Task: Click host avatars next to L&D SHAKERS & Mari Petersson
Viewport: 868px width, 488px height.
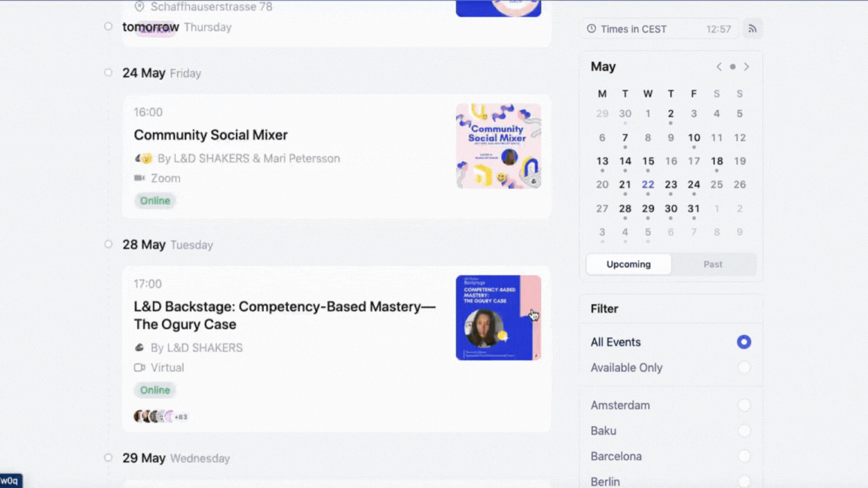Action: coord(143,159)
